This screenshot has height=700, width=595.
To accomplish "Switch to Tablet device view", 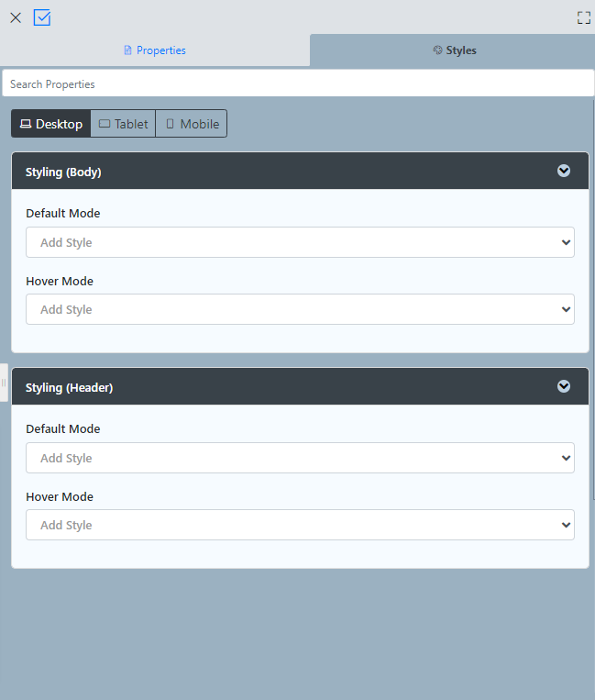I will click(123, 124).
